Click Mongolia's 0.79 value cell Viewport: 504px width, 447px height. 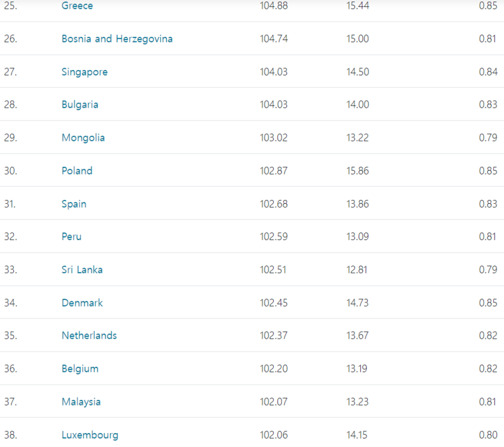point(488,138)
